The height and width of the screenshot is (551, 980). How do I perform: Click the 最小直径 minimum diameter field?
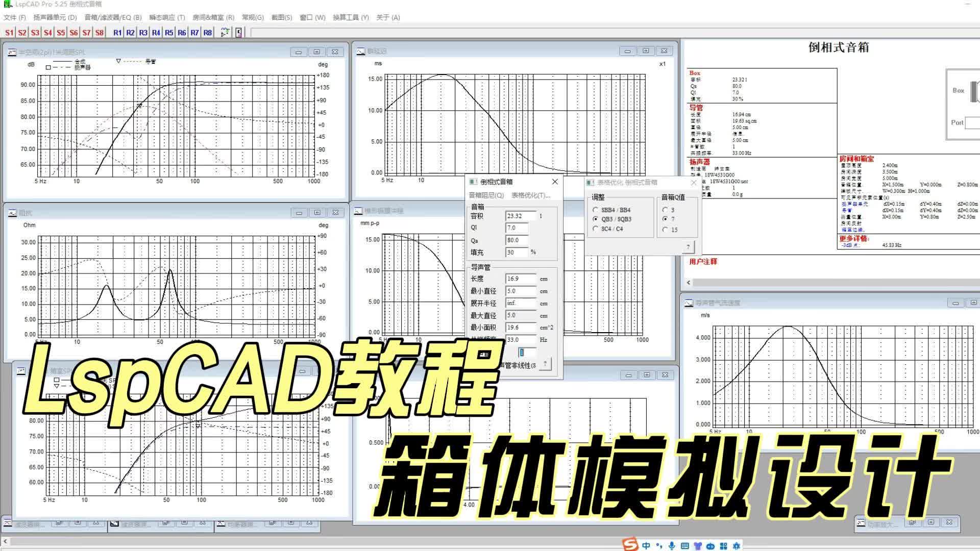(521, 291)
